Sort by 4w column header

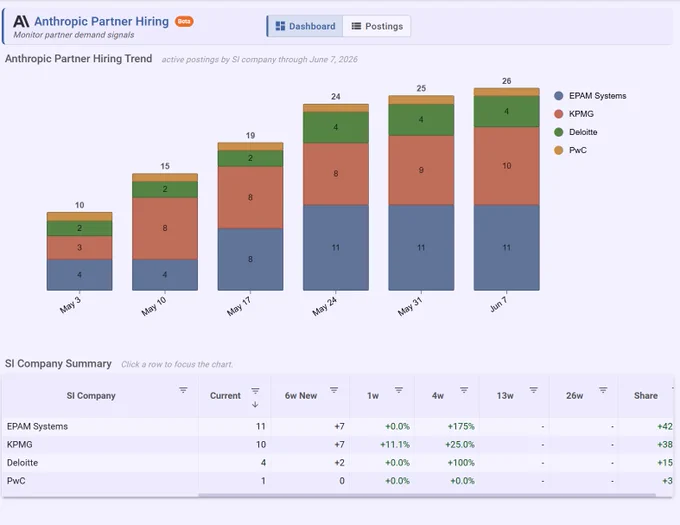tap(438, 396)
